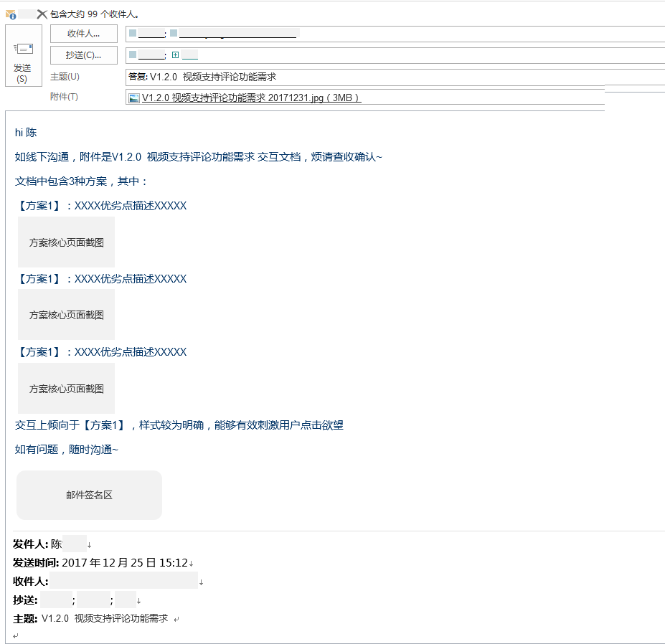Click first recipient presence square in To field
Screen dimensions: 665x644
133,33
